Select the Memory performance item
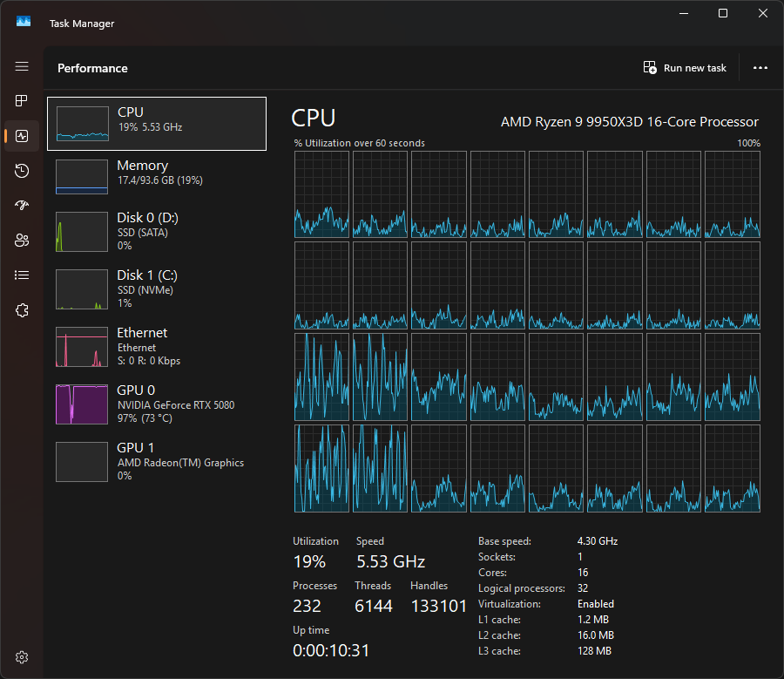Screen dimensions: 784x679 [x=157, y=177]
